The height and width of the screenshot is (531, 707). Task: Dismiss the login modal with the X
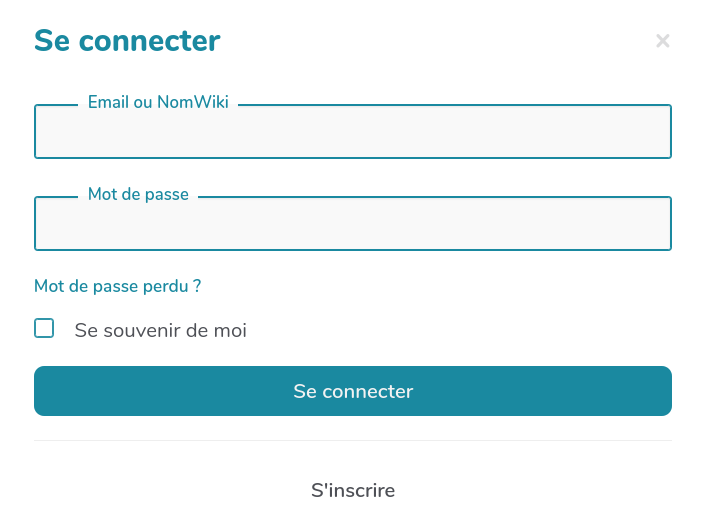pos(662,41)
